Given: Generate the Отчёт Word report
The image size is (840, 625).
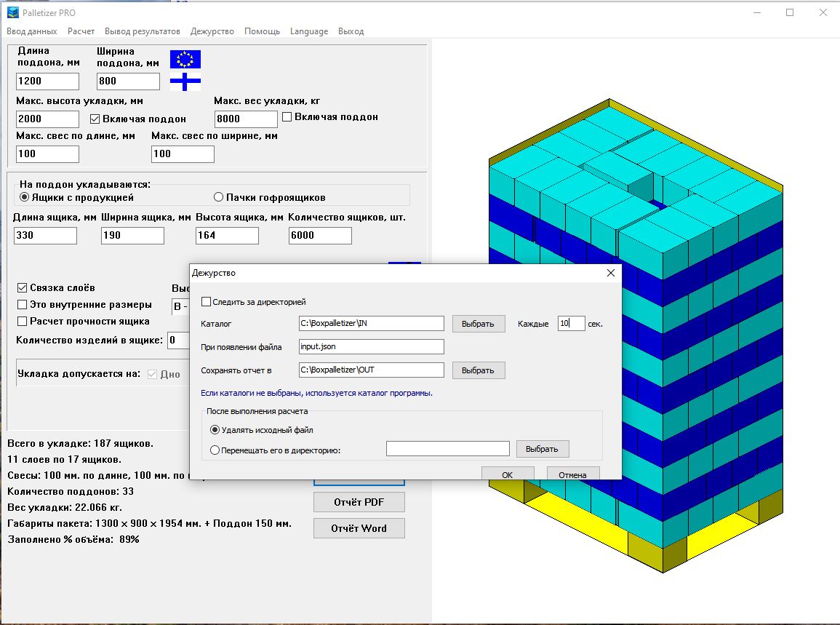Looking at the screenshot, I should click(x=359, y=528).
